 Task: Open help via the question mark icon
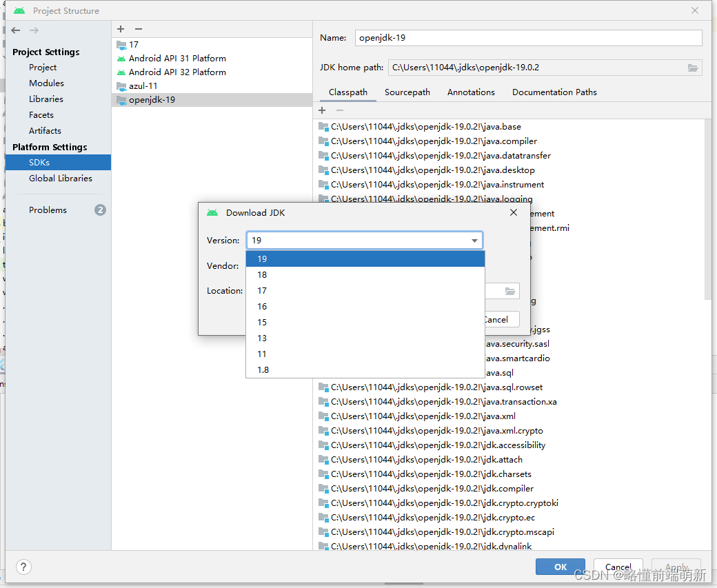click(23, 567)
